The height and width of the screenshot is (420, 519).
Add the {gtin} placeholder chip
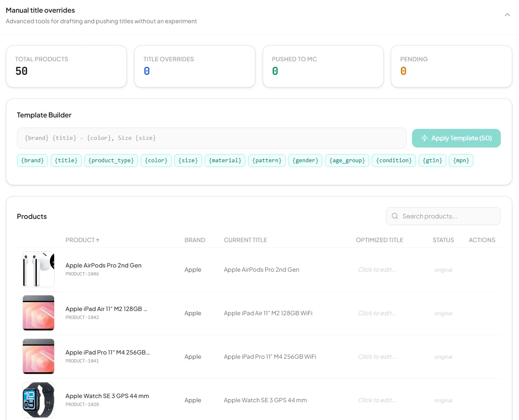pos(432,161)
